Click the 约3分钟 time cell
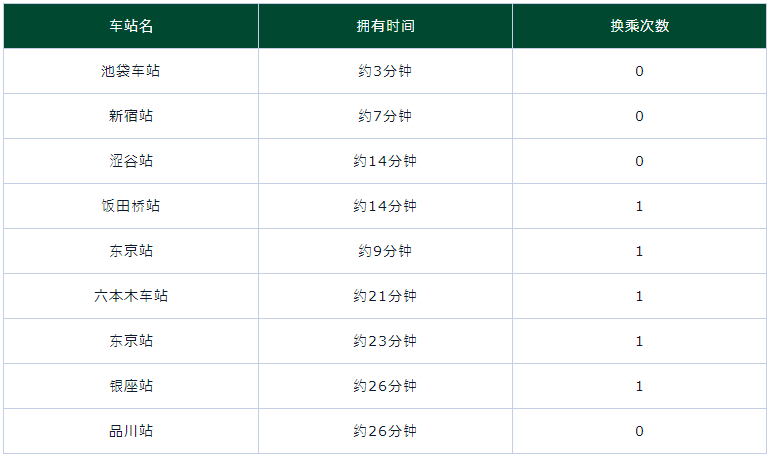Screen dimensions: 770x457 pos(385,71)
